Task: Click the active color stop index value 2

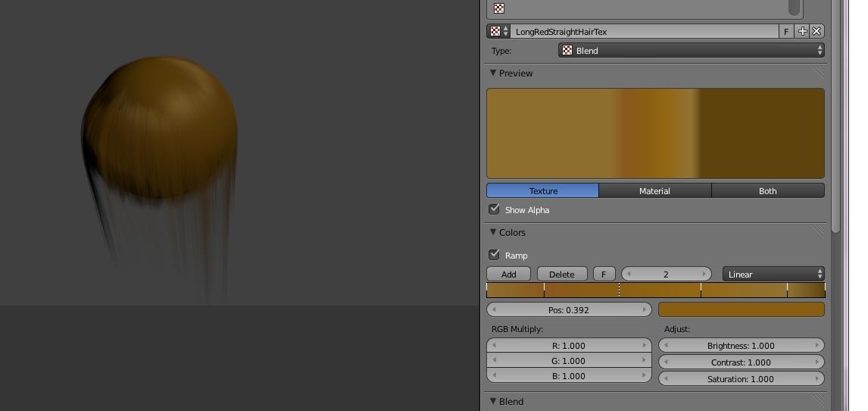Action: pyautogui.click(x=666, y=275)
